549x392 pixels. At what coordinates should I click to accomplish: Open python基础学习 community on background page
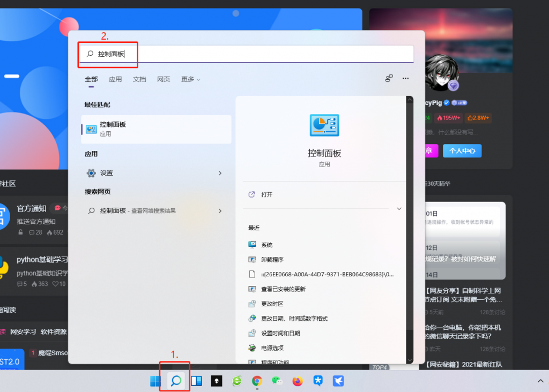pos(42,260)
